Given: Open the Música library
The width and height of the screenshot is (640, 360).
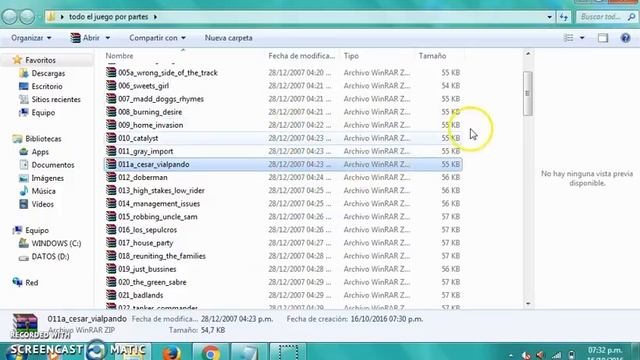Looking at the screenshot, I should 43,191.
